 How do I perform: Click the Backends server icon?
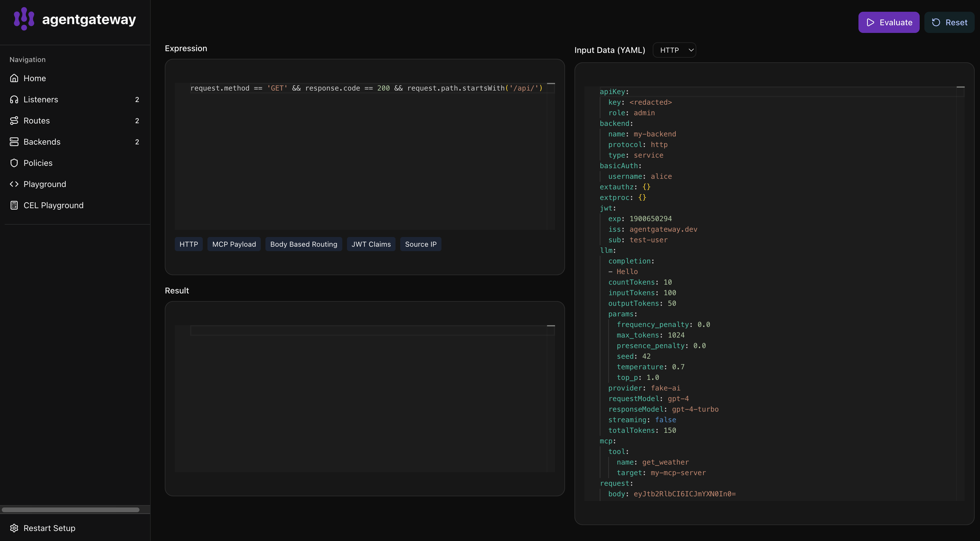click(14, 141)
